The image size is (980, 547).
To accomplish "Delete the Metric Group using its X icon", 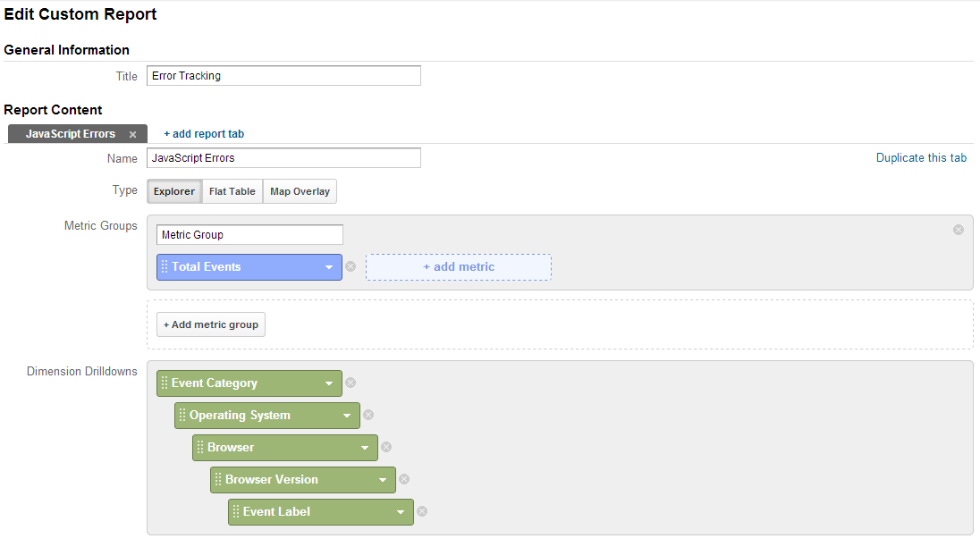I will tap(959, 230).
